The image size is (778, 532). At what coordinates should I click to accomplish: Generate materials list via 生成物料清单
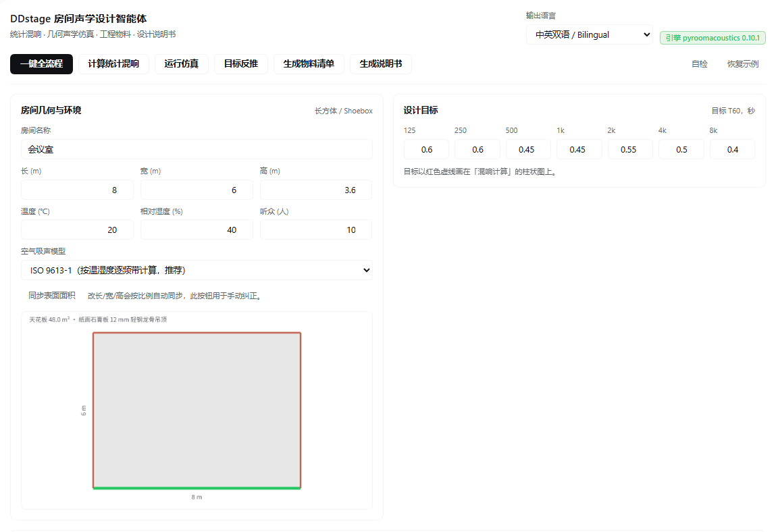309,64
